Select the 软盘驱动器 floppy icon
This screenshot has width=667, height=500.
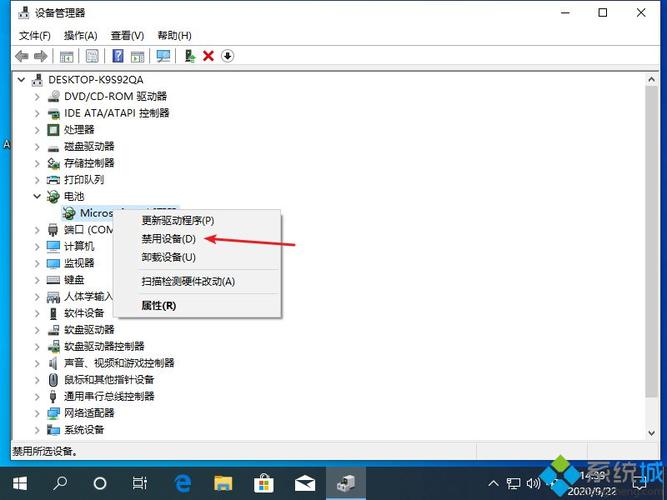click(53, 330)
